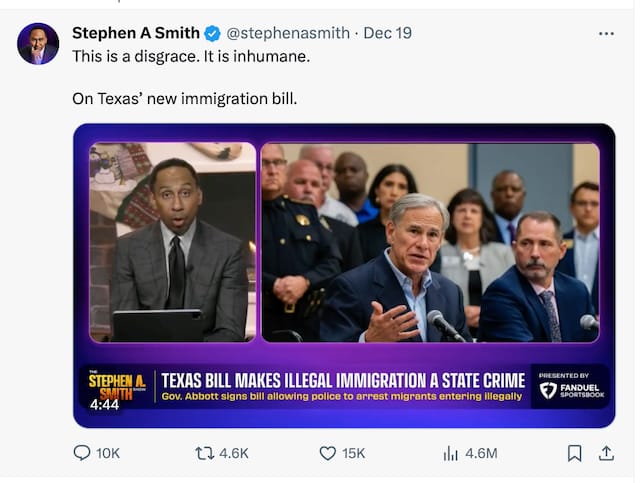This screenshot has height=483, width=640.
Task: Bookmark this tweet
Action: click(574, 453)
